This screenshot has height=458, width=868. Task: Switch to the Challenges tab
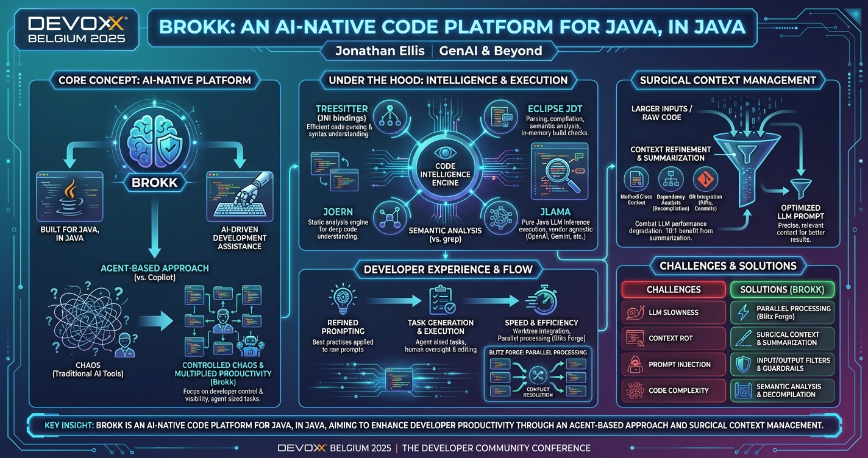point(673,289)
